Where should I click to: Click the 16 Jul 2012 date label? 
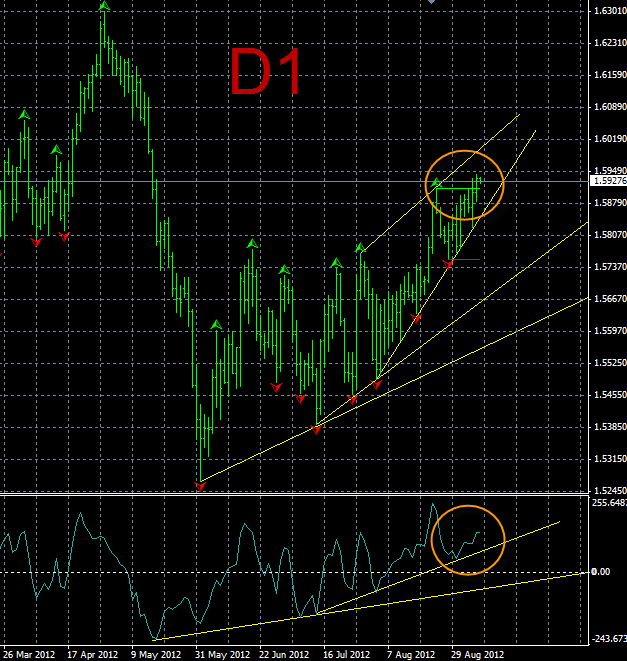347,655
